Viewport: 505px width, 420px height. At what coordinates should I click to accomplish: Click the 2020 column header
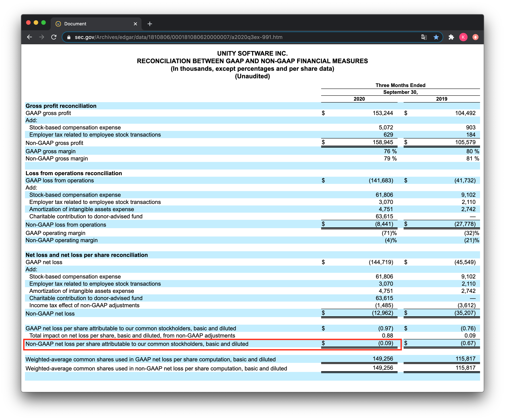(359, 99)
